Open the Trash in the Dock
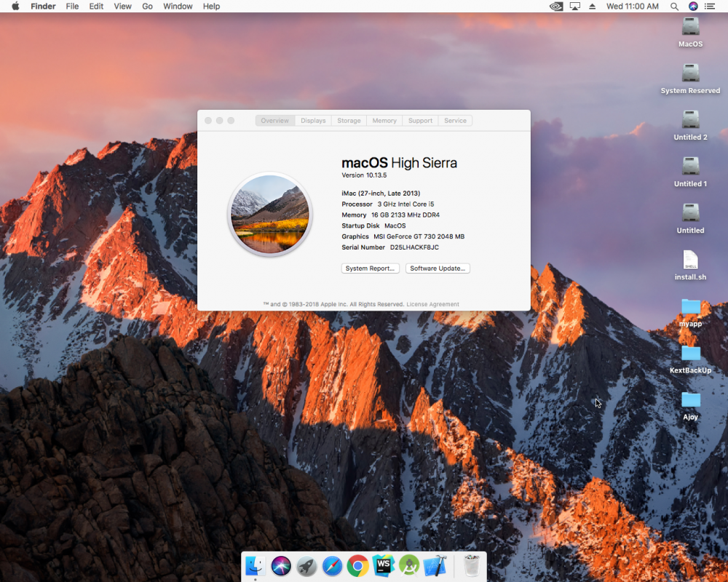 click(x=472, y=566)
